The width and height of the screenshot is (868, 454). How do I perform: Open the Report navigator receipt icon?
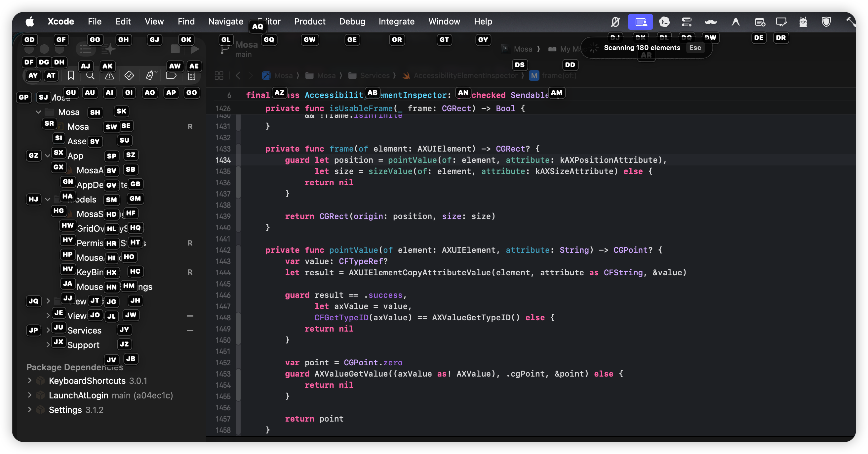191,76
